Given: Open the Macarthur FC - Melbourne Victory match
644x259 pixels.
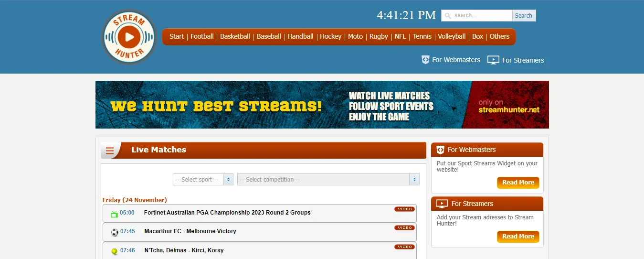Looking at the screenshot, I should coord(190,231).
